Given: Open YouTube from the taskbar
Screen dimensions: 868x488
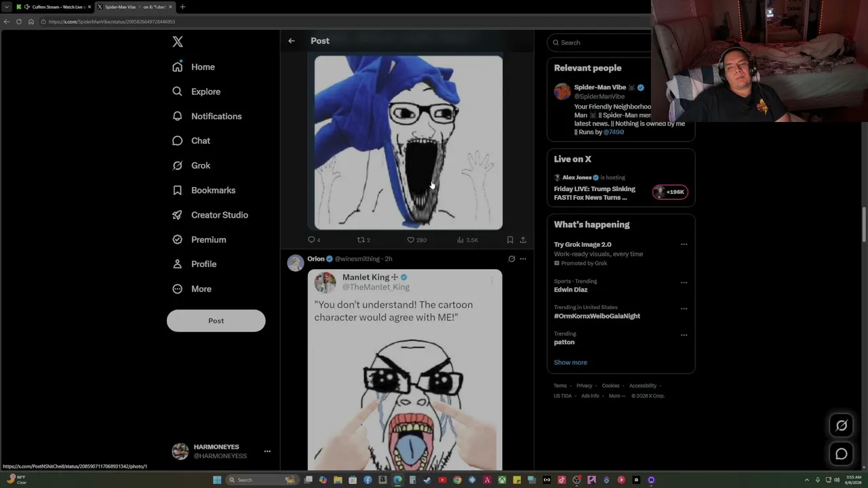Looking at the screenshot, I should [x=442, y=480].
